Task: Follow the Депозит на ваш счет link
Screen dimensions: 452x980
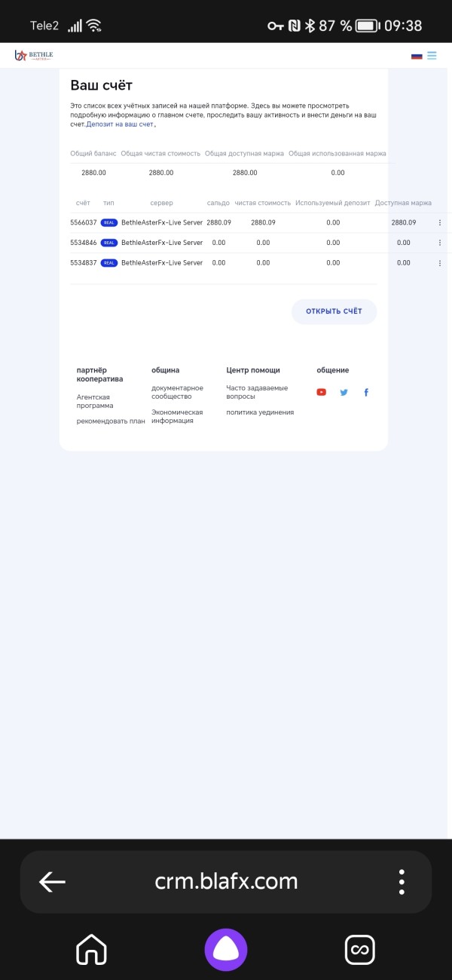Action: tap(120, 124)
